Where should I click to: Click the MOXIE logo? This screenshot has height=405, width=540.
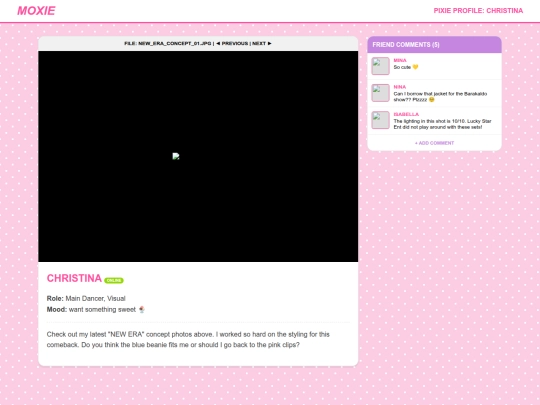click(36, 11)
